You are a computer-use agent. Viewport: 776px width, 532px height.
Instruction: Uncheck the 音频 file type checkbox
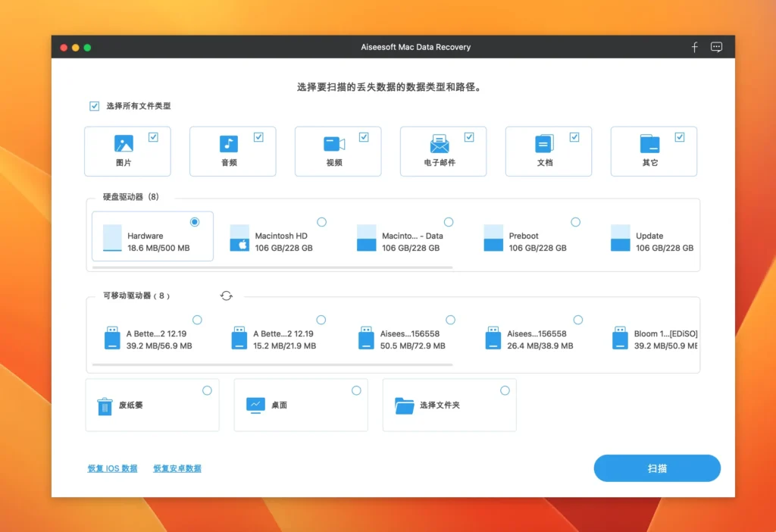pyautogui.click(x=258, y=137)
